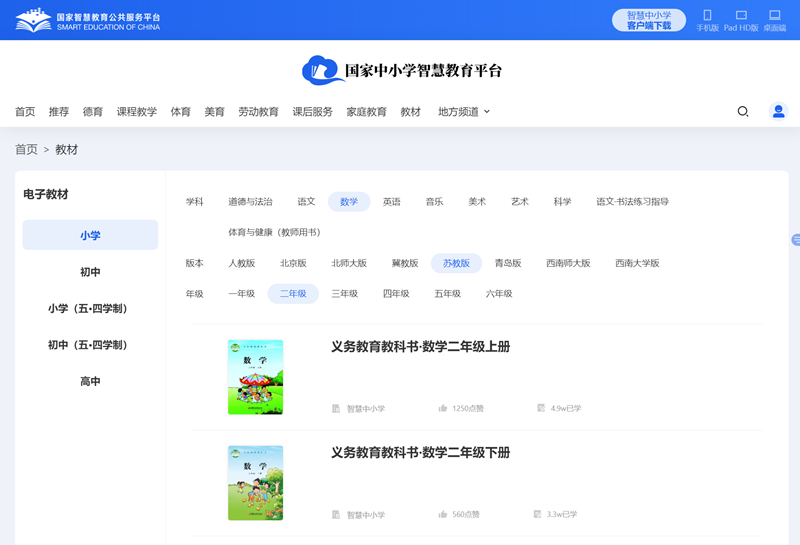The height and width of the screenshot is (545, 800).
Task: Filter subject by 语文
Action: pyautogui.click(x=306, y=202)
